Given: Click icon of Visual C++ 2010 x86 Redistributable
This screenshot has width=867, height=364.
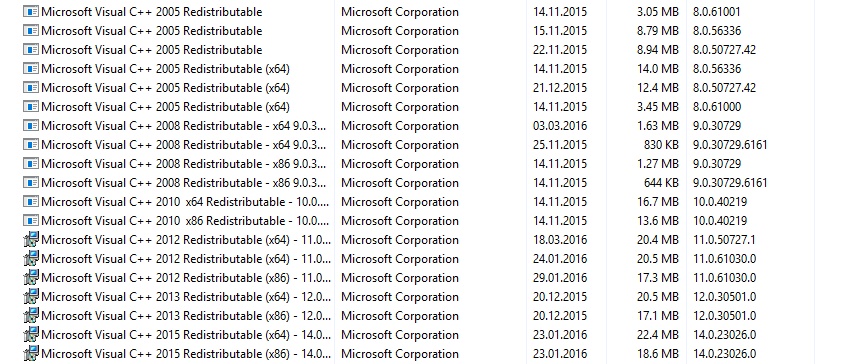Looking at the screenshot, I should click(x=31, y=221).
